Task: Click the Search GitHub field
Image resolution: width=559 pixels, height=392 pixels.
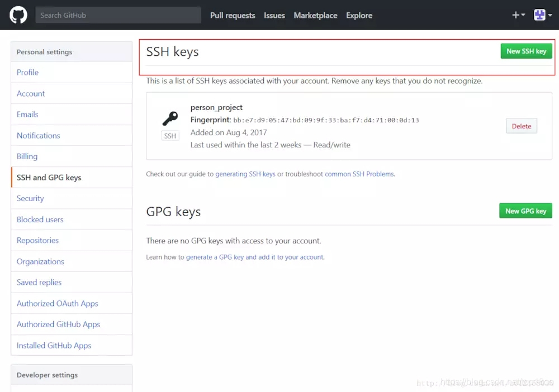Action: pos(118,15)
